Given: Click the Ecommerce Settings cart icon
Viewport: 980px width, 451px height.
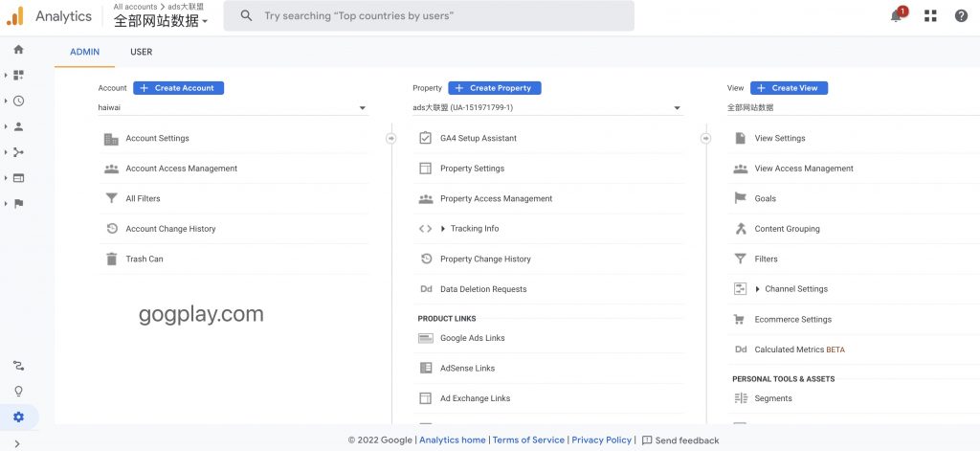Looking at the screenshot, I should pos(740,320).
